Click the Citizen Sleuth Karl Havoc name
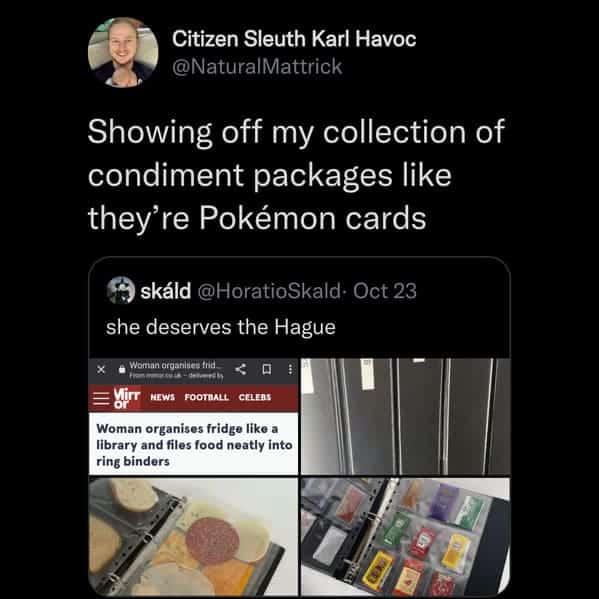Screen dimensions: 599x599 click(294, 39)
